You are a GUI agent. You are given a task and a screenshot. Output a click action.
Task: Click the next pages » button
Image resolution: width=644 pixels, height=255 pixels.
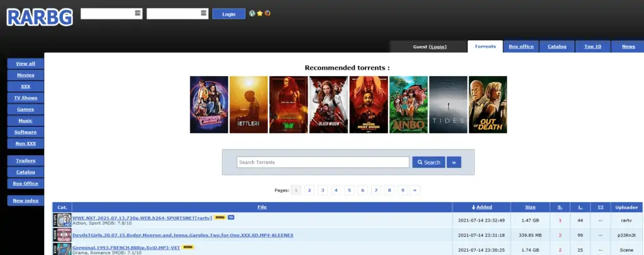click(x=415, y=190)
